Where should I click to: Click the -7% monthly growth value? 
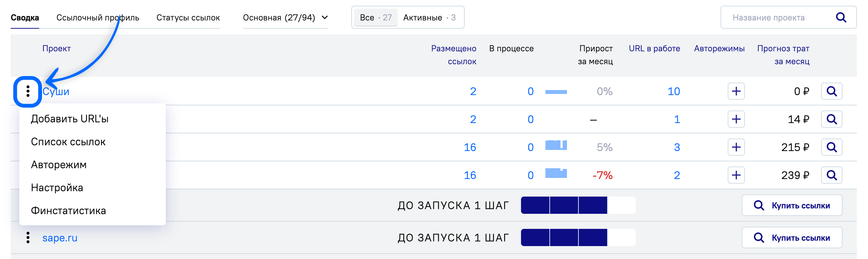[602, 175]
